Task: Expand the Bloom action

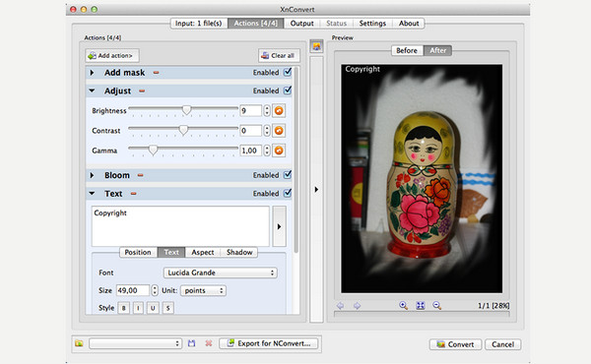Action: (x=92, y=175)
